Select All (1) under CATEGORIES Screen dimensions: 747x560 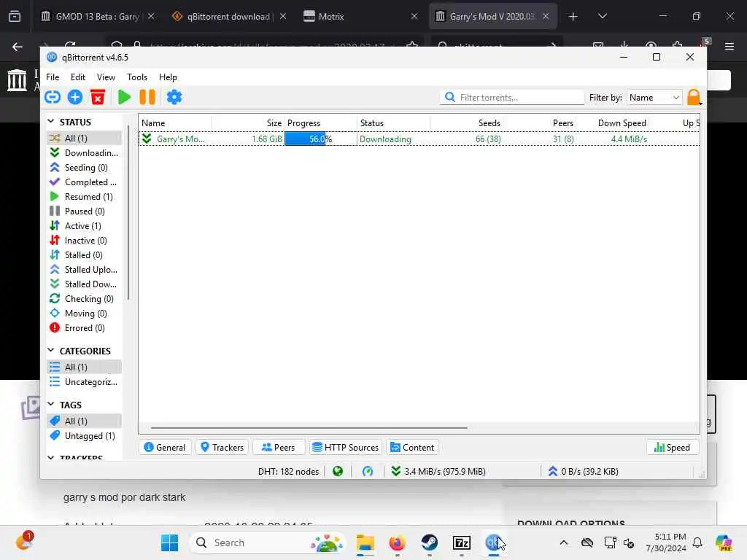84,367
